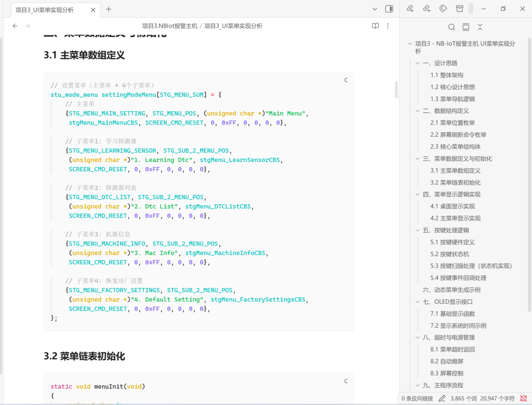Collapse the 四、菜单显示逻辑实现 outline section
The image size is (532, 405).
coord(418,194)
